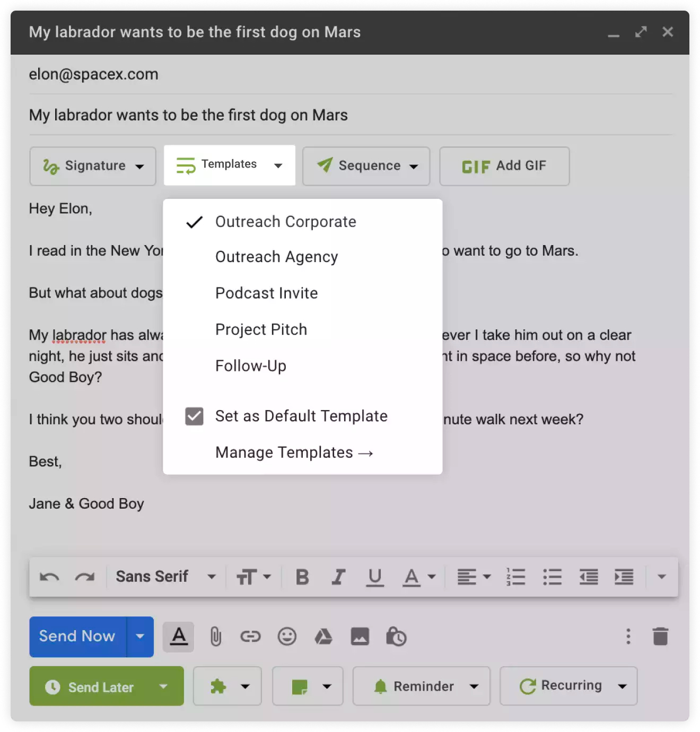Toggle underline formatting
The width and height of the screenshot is (700, 732).
point(375,577)
